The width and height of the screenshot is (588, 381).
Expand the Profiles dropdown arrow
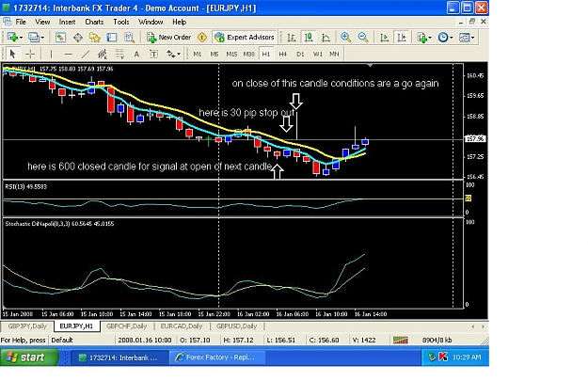[x=42, y=38]
